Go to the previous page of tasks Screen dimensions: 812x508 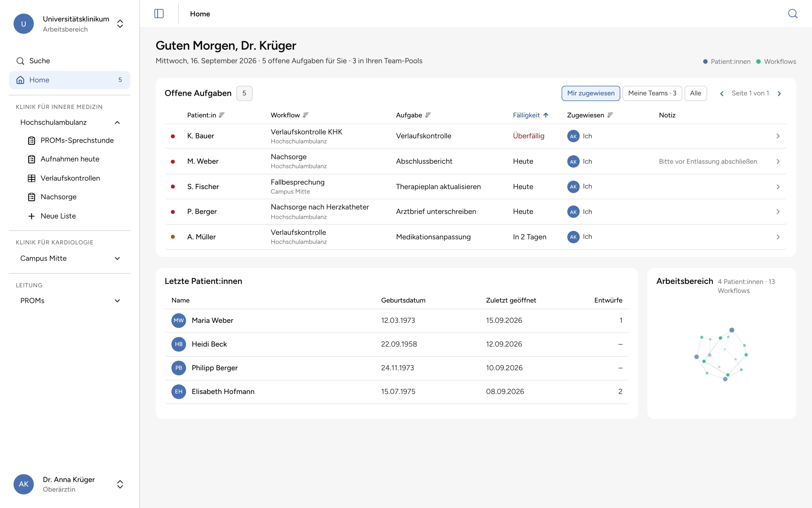(x=722, y=94)
